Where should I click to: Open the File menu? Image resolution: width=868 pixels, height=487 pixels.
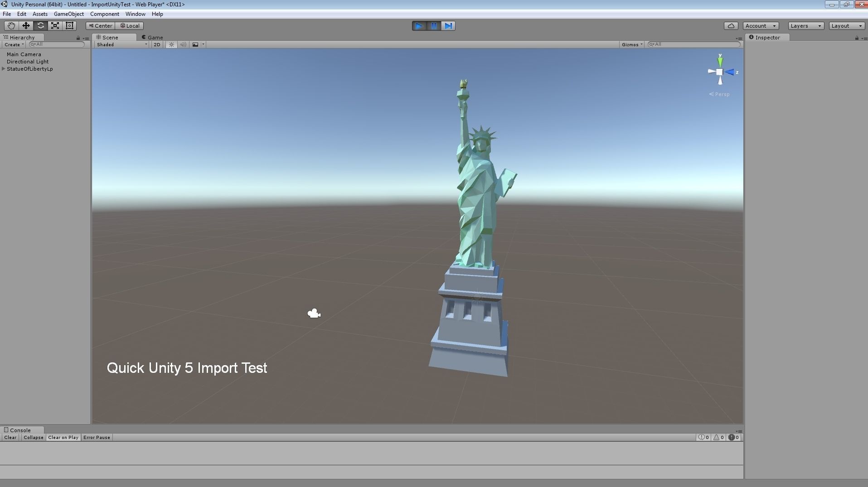pos(7,14)
